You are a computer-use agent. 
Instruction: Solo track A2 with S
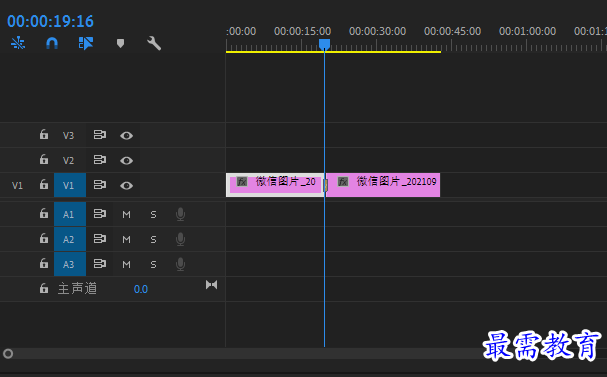pyautogui.click(x=153, y=240)
